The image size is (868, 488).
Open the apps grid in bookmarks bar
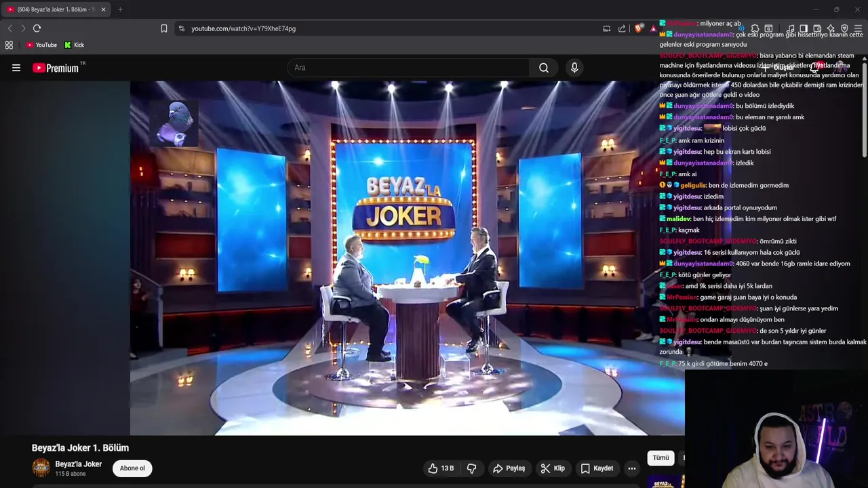pyautogui.click(x=9, y=45)
